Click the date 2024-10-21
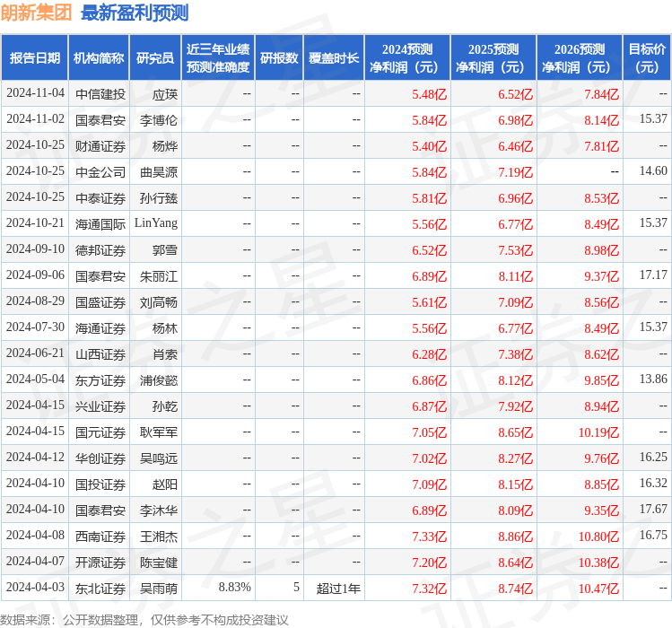The image size is (672, 628). click(35, 222)
